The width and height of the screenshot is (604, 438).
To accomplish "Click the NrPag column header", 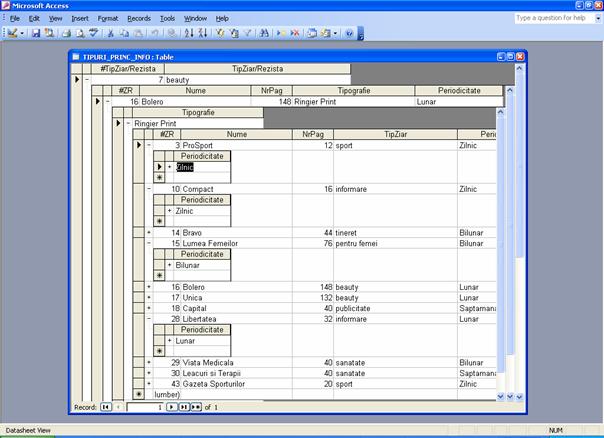I will pyautogui.click(x=313, y=134).
